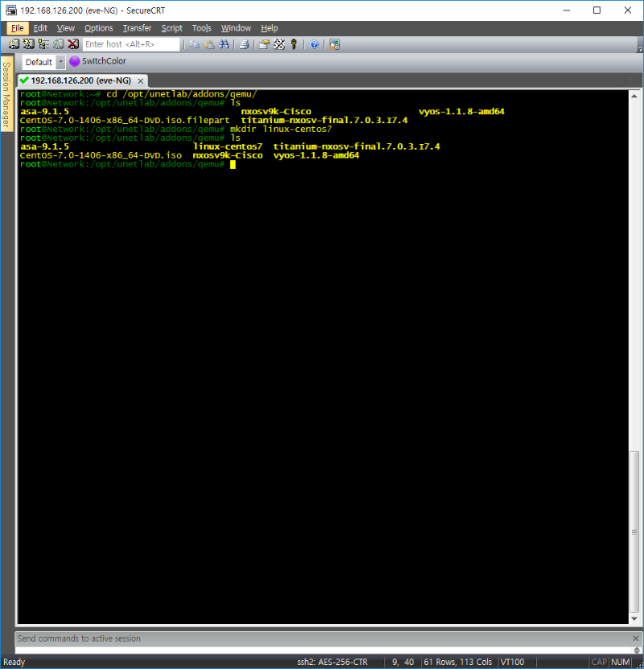Select the Default button bar name
Viewport: 644px width, 669px height.
(39, 62)
